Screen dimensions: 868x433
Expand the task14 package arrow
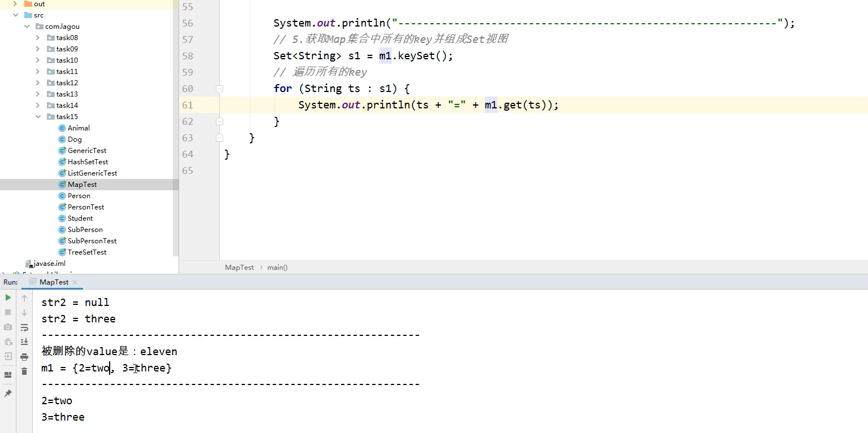38,106
